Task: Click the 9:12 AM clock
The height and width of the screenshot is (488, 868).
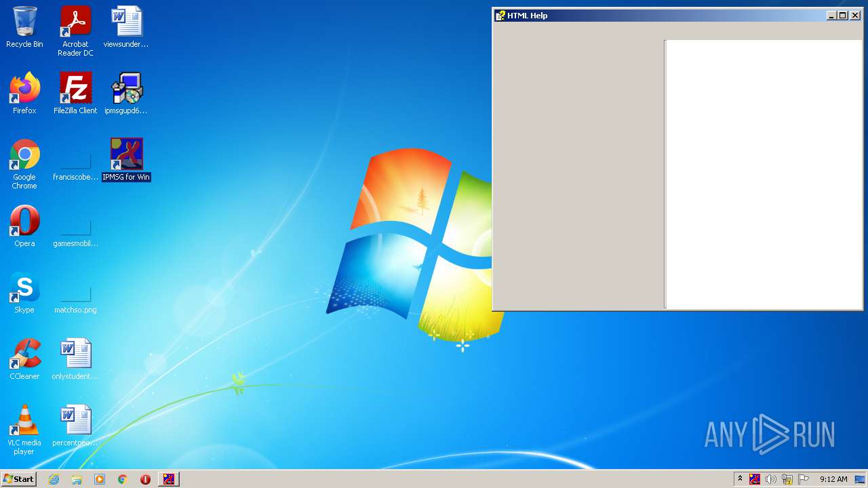Action: (833, 479)
